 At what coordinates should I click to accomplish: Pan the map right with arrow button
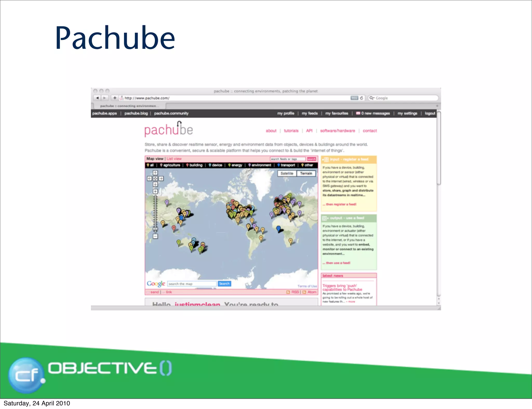click(x=161, y=179)
